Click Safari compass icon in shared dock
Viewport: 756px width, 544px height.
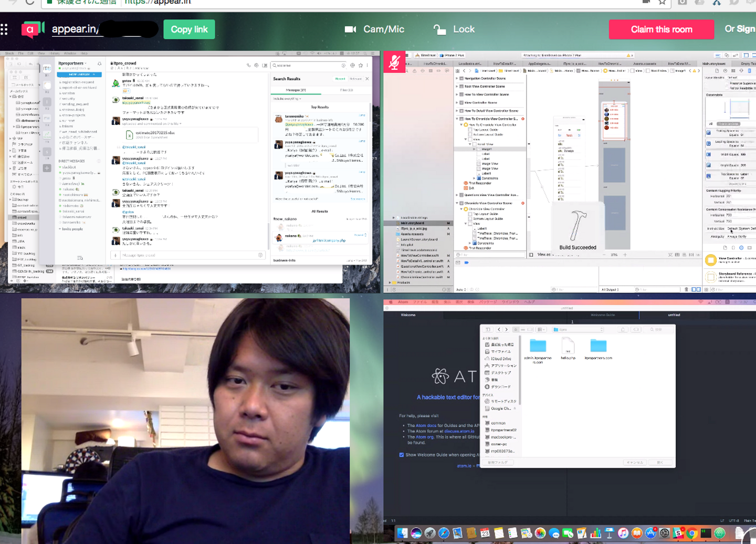444,533
